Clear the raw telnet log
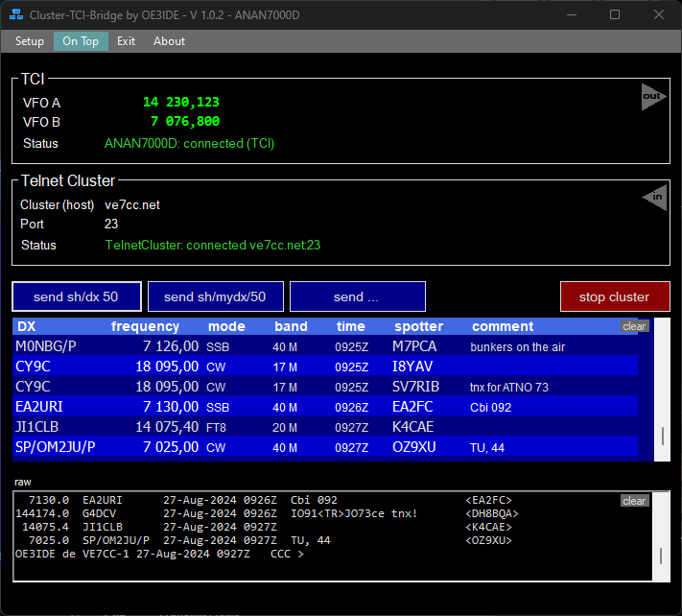This screenshot has width=682, height=616. tap(634, 501)
